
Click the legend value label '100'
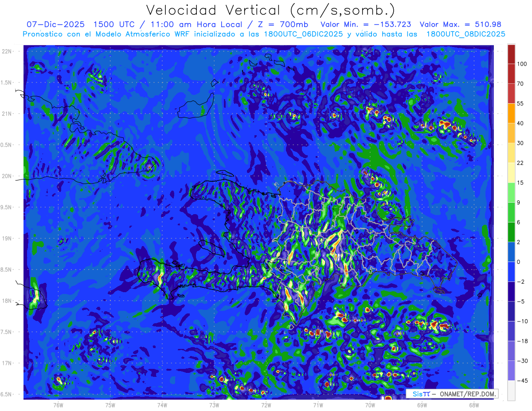click(x=522, y=64)
